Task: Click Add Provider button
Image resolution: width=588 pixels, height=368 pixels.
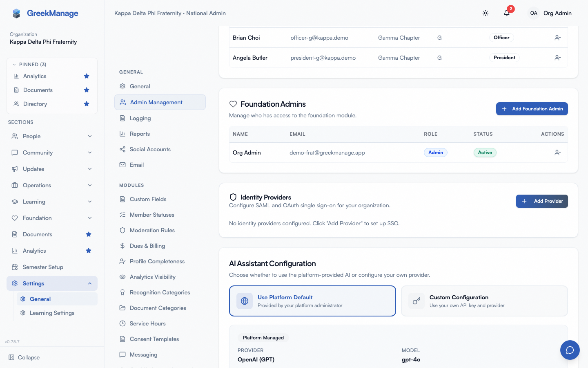Action: [x=542, y=201]
